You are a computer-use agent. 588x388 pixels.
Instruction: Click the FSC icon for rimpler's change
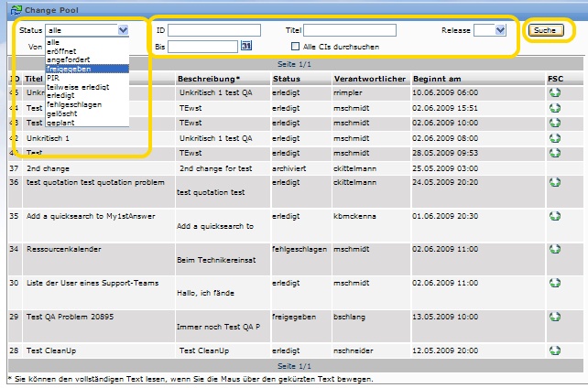pyautogui.click(x=555, y=93)
